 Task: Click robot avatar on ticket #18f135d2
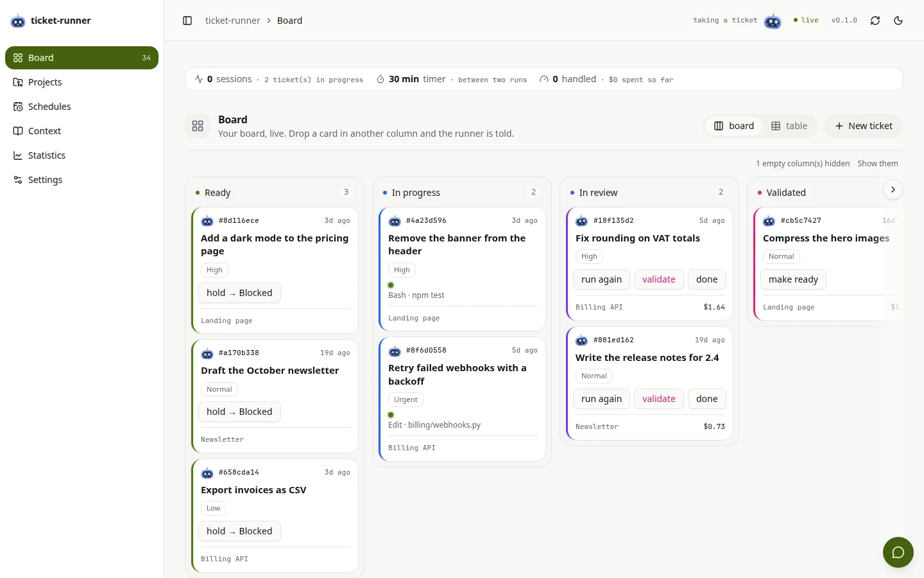tap(582, 221)
